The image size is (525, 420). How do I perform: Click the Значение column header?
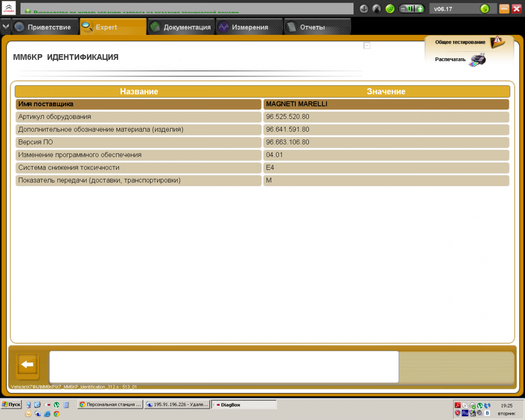click(386, 91)
